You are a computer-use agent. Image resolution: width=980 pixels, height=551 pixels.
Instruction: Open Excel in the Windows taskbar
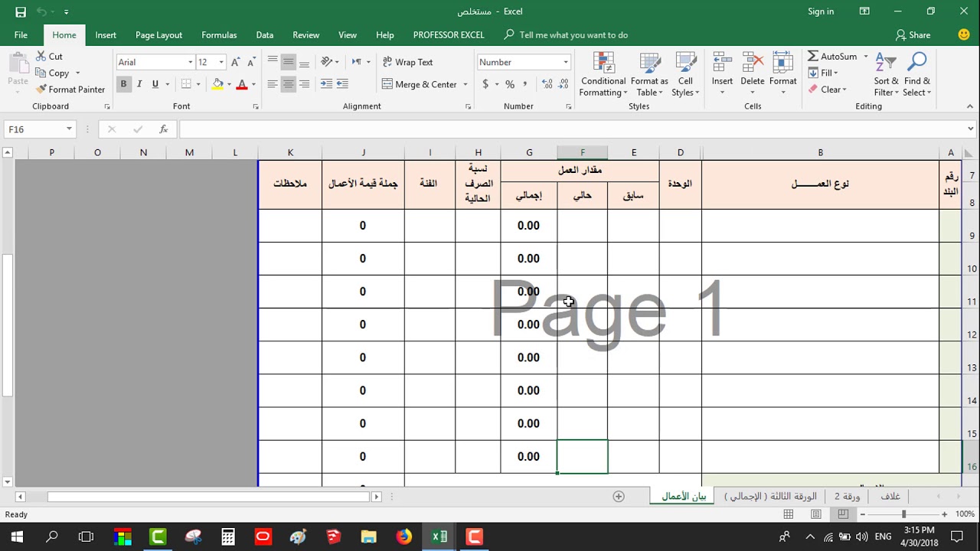(439, 536)
